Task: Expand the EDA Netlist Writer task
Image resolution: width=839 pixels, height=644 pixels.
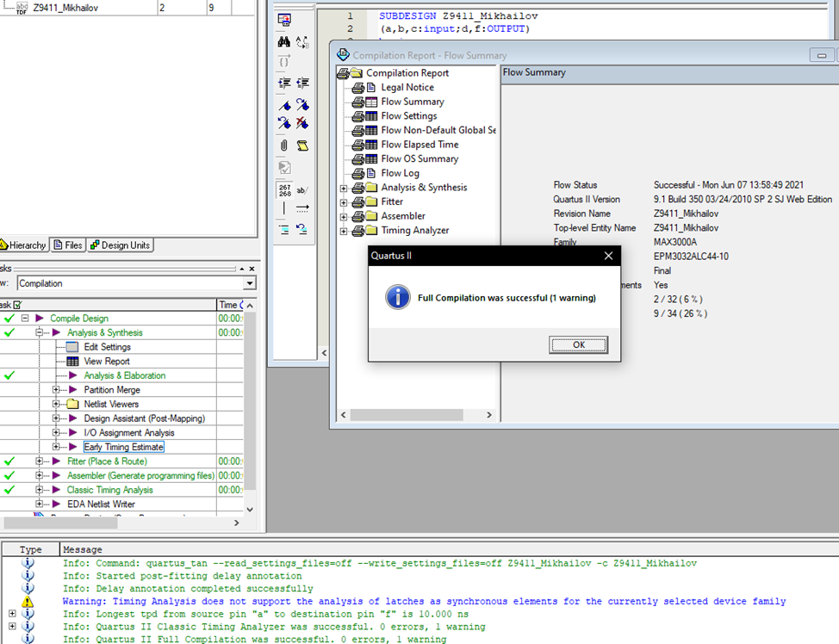Action: pos(39,504)
